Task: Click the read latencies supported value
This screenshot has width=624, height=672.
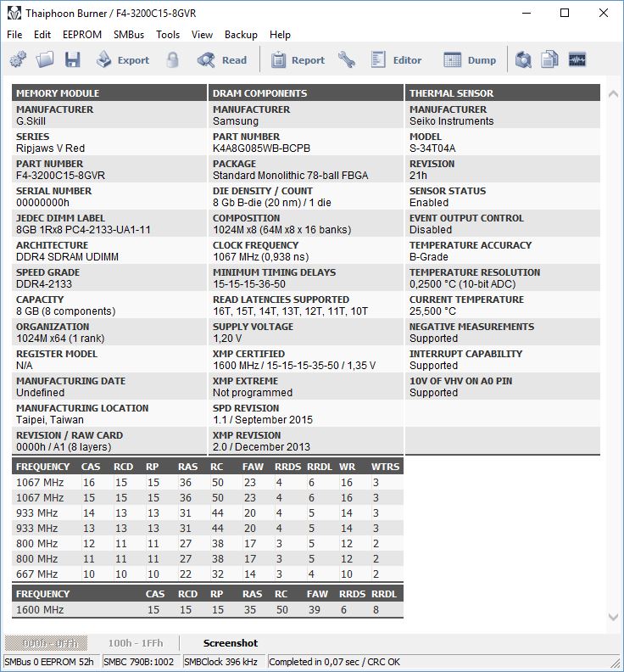Action: (x=290, y=311)
